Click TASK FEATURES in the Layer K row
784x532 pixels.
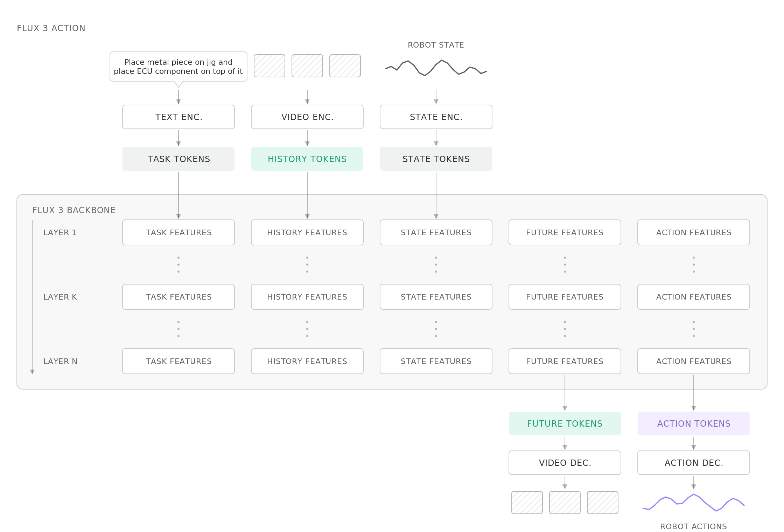pyautogui.click(x=178, y=297)
